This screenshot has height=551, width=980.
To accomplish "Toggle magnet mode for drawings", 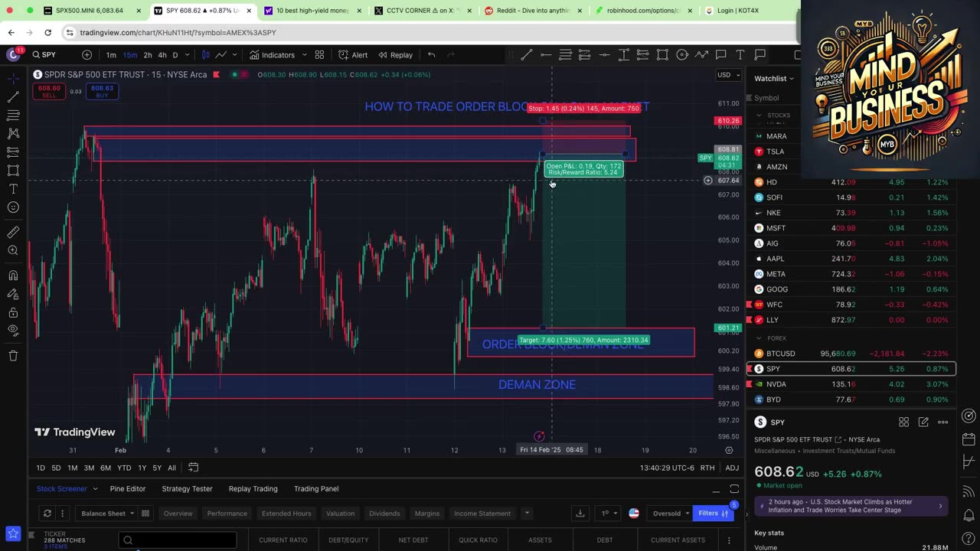I will [x=13, y=275].
